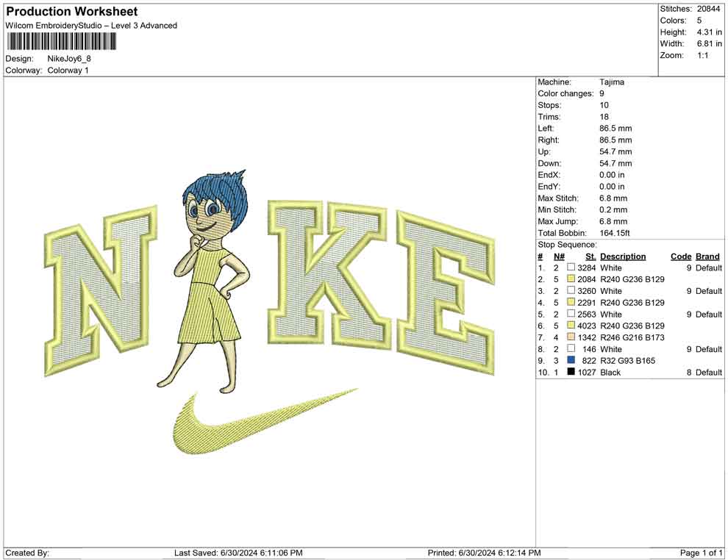Click the yellow swatch in stop 2 (2084 stitches)
The image size is (728, 560).
click(x=571, y=279)
